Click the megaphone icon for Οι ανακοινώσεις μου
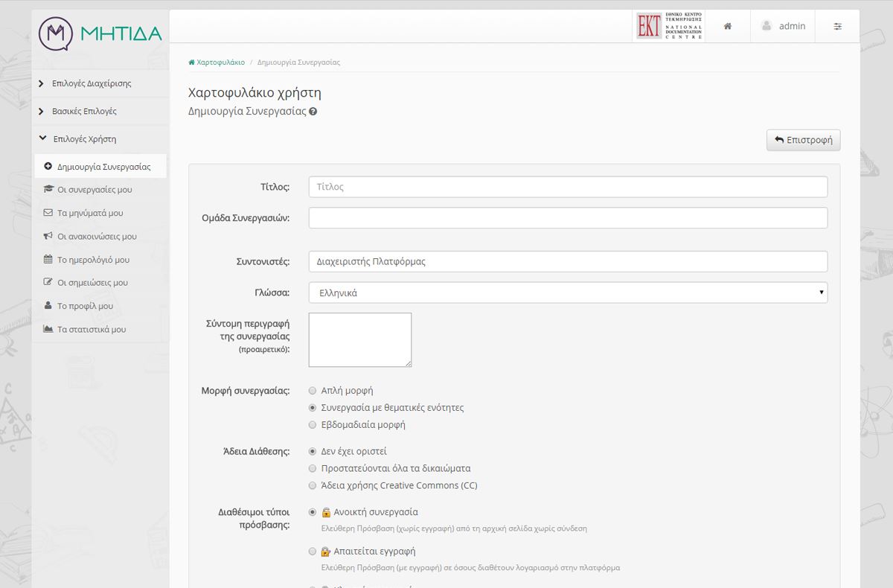The image size is (893, 588). 48,236
